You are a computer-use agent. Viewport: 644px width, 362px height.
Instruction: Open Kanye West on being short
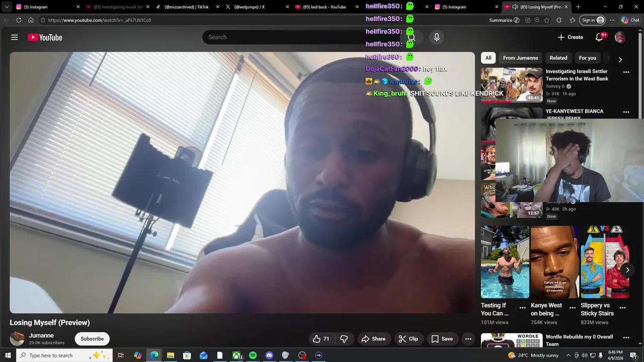(555, 262)
